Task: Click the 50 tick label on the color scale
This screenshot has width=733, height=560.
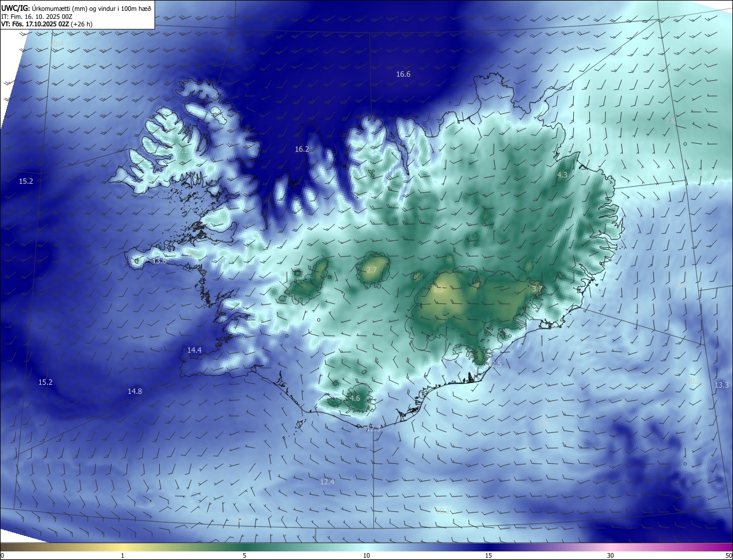Action: click(728, 556)
